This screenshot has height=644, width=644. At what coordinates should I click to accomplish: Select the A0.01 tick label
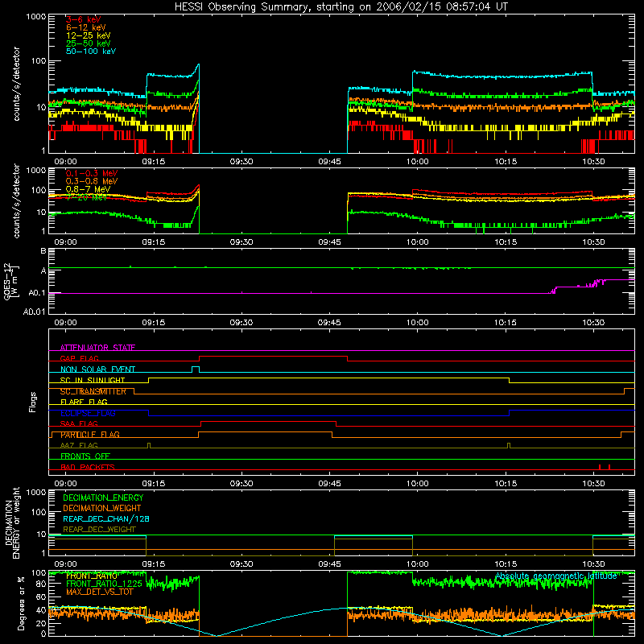pos(34,312)
